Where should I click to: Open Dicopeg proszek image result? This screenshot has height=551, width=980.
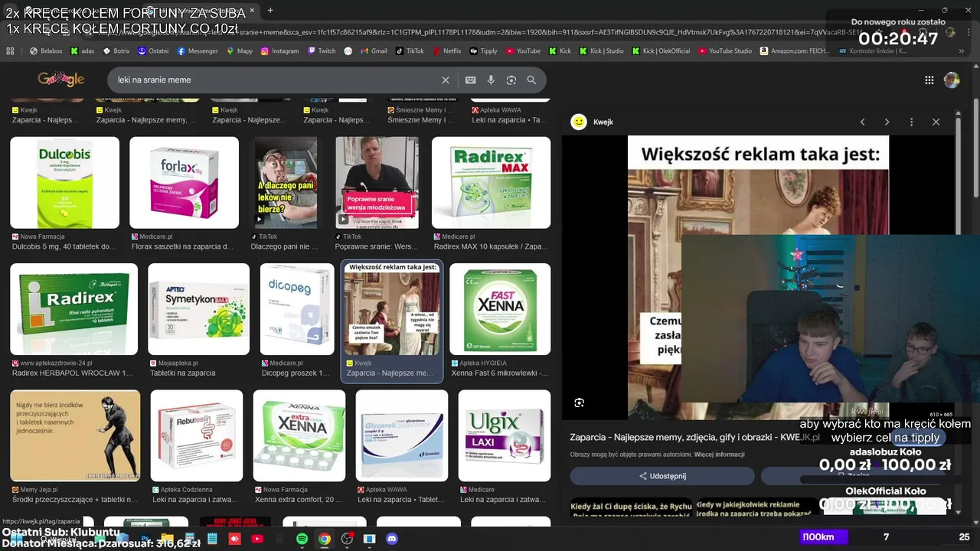click(297, 309)
